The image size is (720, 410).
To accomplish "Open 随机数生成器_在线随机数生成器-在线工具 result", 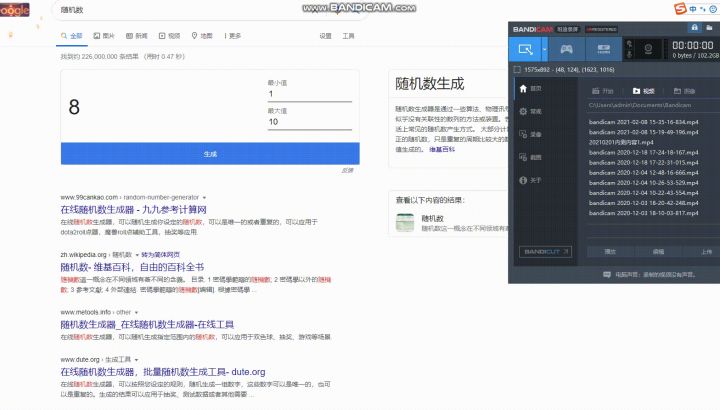I will [147, 325].
